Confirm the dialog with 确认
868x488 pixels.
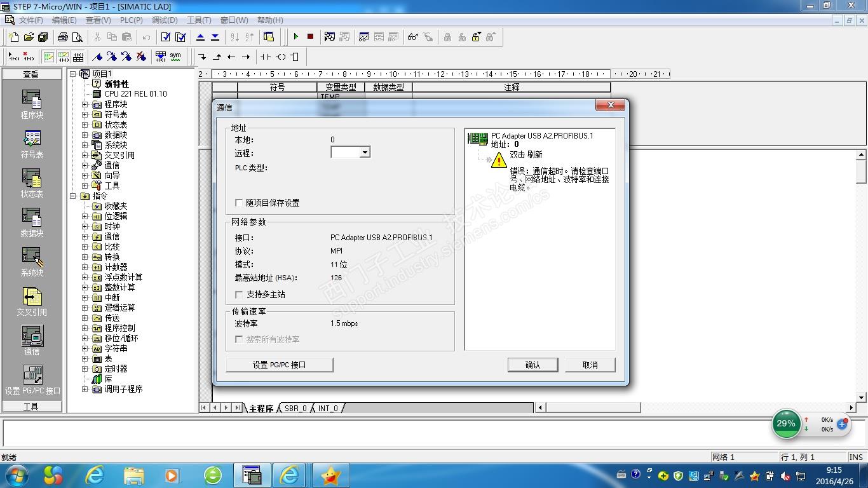point(532,365)
